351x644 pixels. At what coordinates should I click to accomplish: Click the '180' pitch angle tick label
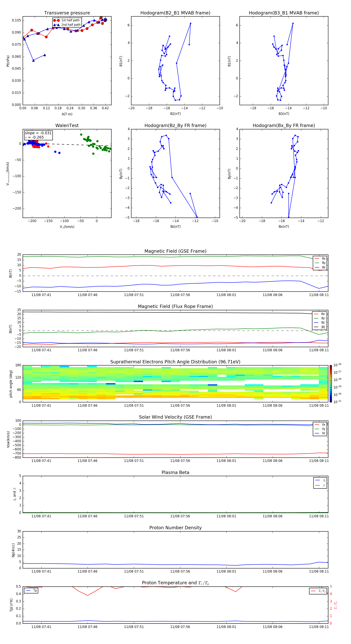18,365
